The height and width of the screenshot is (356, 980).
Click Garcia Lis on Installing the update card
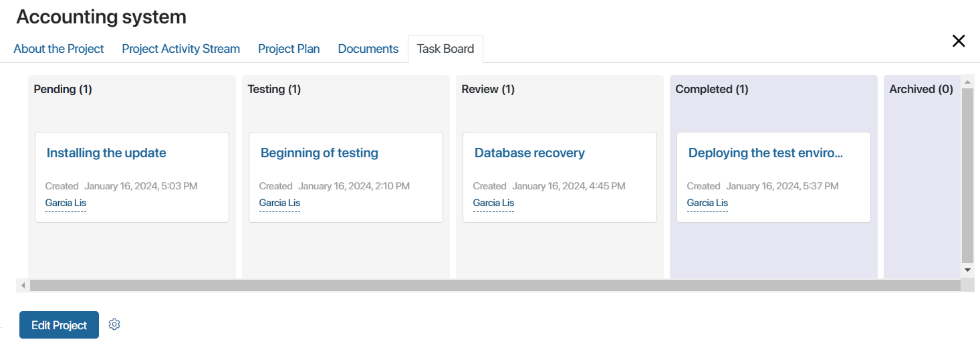point(66,203)
